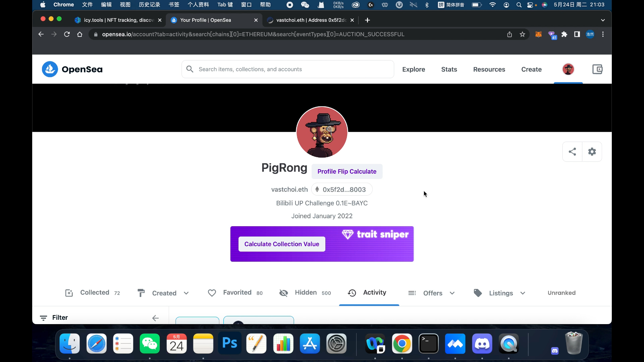Click the Ethereum diamond icon
644x362 pixels.
click(317, 189)
